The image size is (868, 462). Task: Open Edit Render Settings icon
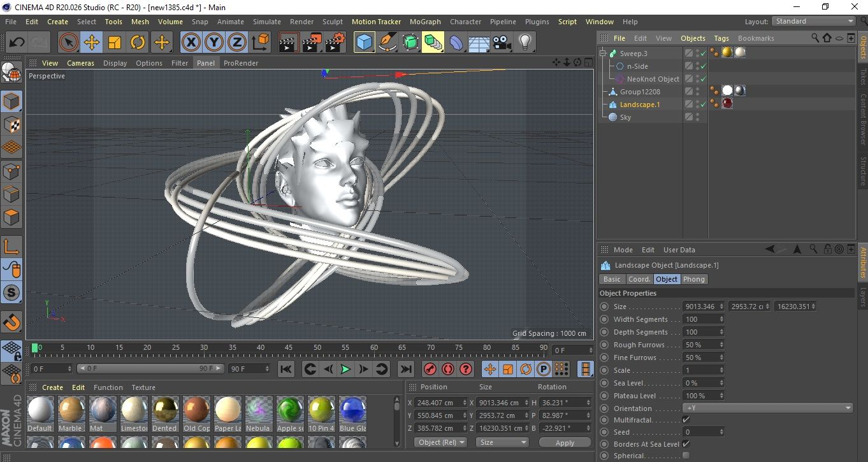(x=335, y=43)
